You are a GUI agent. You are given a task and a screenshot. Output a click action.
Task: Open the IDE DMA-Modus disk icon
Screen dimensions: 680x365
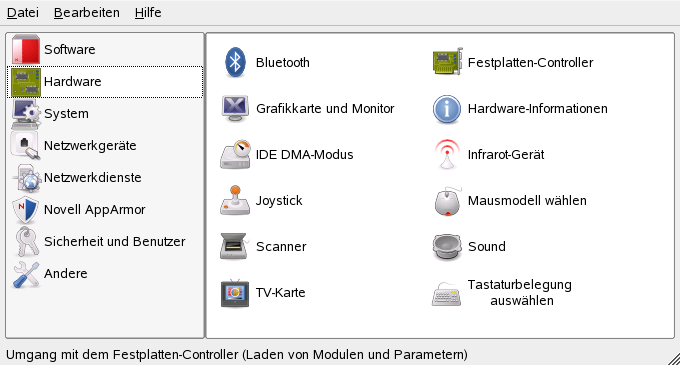coord(235,154)
